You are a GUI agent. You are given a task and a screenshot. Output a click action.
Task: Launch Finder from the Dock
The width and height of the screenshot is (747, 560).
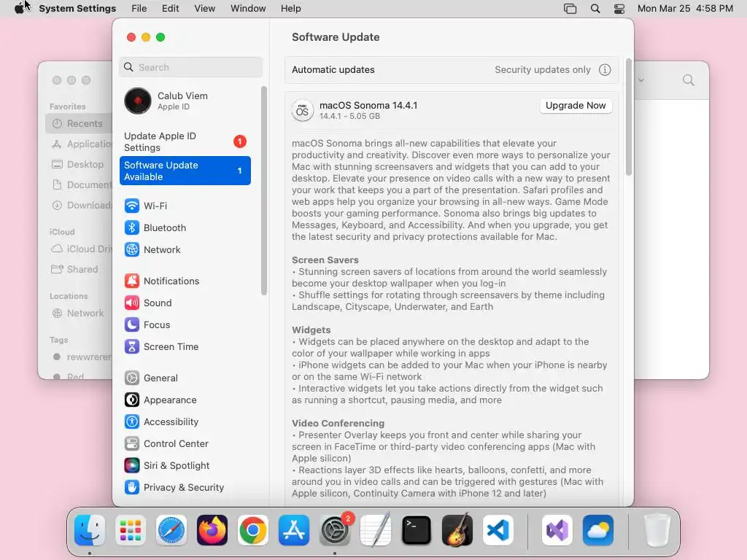pyautogui.click(x=90, y=530)
